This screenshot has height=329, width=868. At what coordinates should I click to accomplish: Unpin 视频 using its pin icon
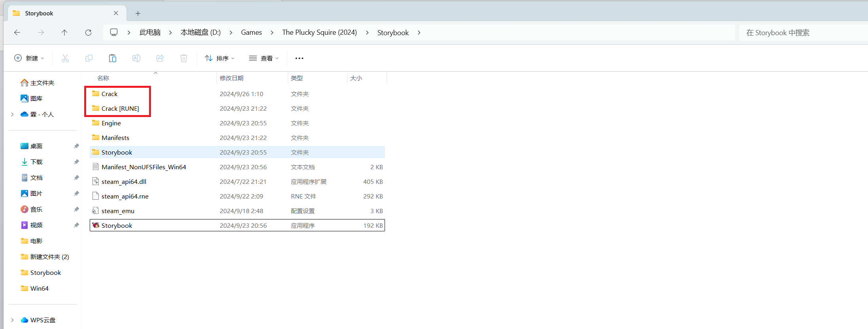point(76,225)
